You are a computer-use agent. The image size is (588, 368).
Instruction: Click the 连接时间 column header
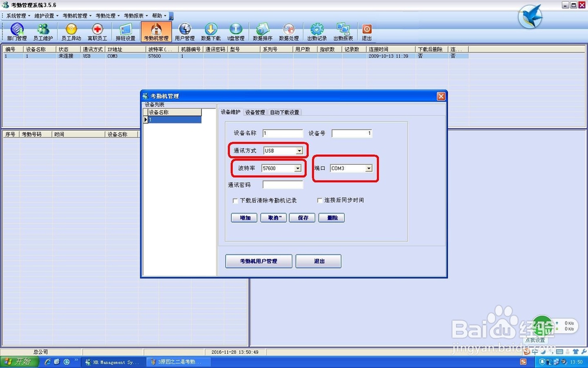pyautogui.click(x=391, y=49)
